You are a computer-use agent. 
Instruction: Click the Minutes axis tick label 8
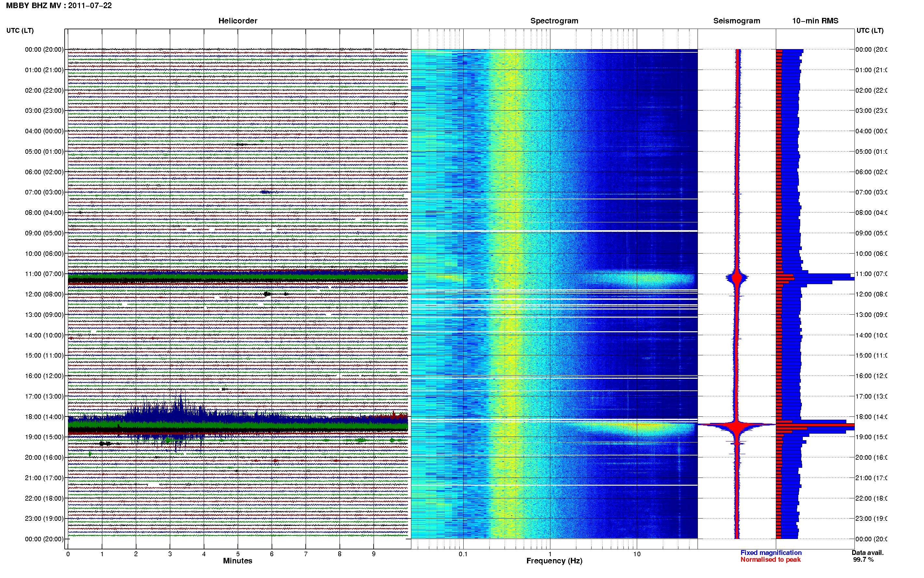click(340, 554)
